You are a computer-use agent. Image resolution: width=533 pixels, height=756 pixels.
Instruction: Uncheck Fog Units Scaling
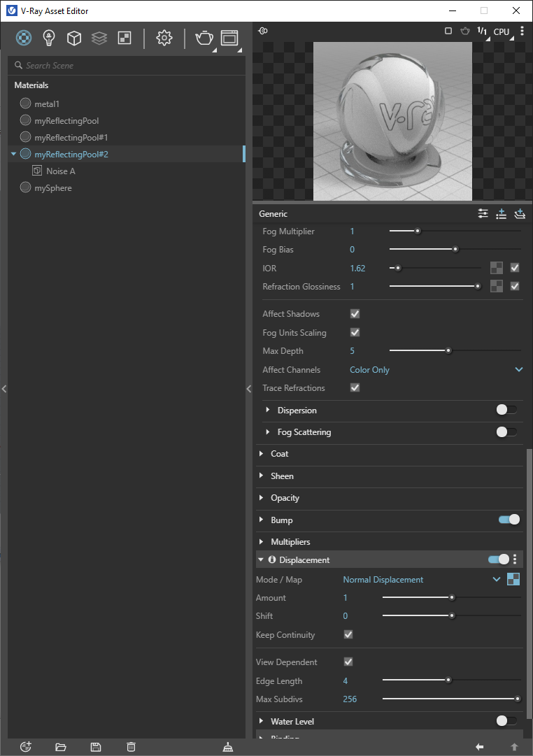coord(355,332)
